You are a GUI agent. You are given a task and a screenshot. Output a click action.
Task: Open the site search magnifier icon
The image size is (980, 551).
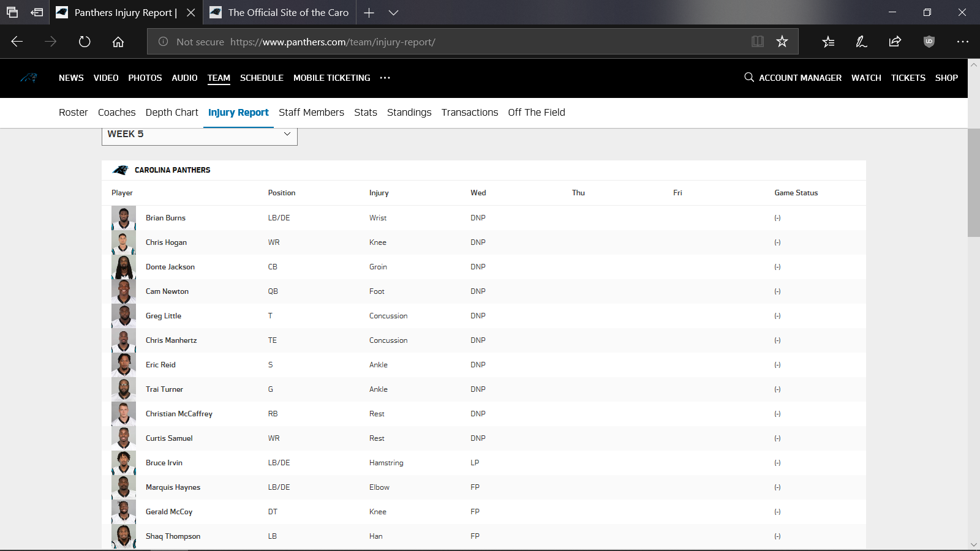(748, 77)
